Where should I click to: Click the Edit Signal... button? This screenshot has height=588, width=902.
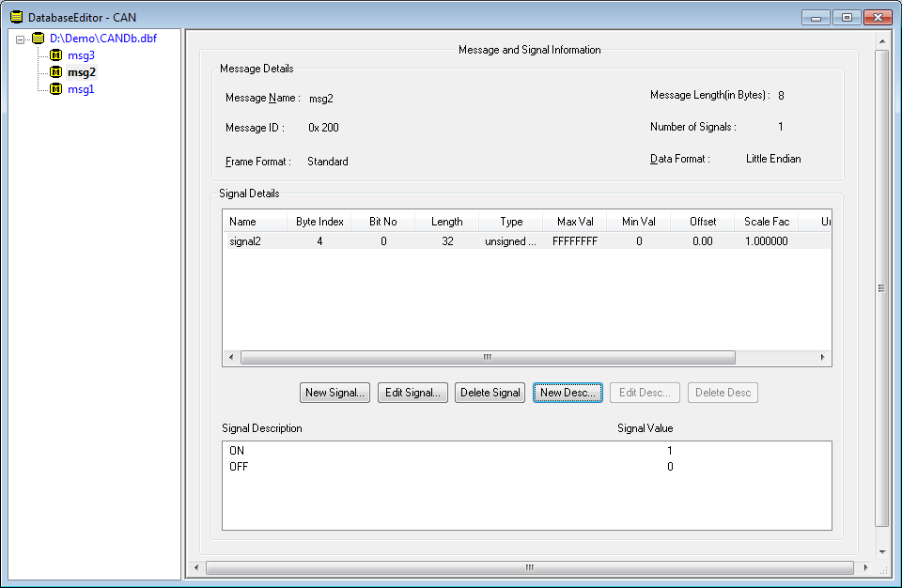(412, 393)
